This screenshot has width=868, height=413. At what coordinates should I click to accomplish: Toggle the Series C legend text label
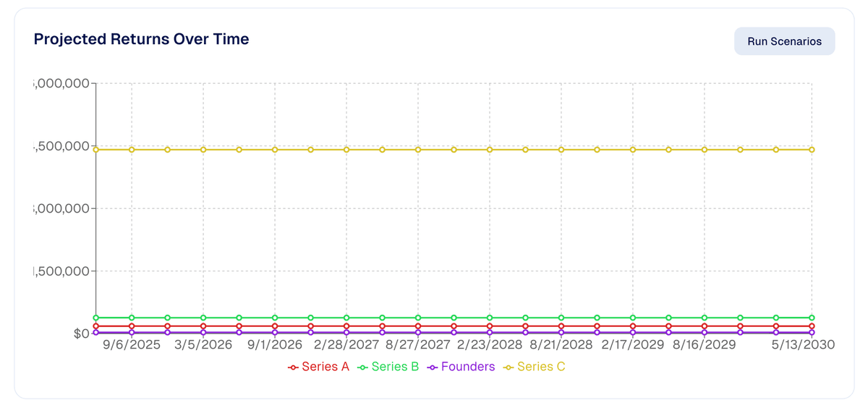pyautogui.click(x=541, y=367)
